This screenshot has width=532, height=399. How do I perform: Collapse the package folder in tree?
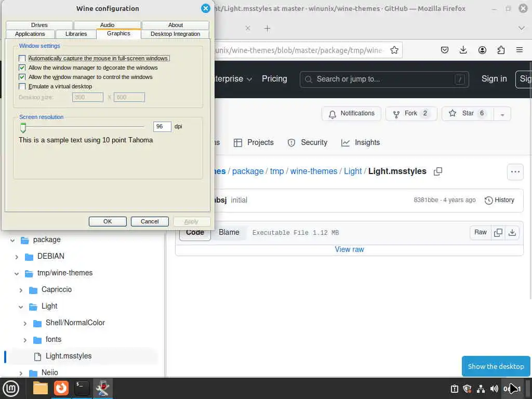coord(12,240)
